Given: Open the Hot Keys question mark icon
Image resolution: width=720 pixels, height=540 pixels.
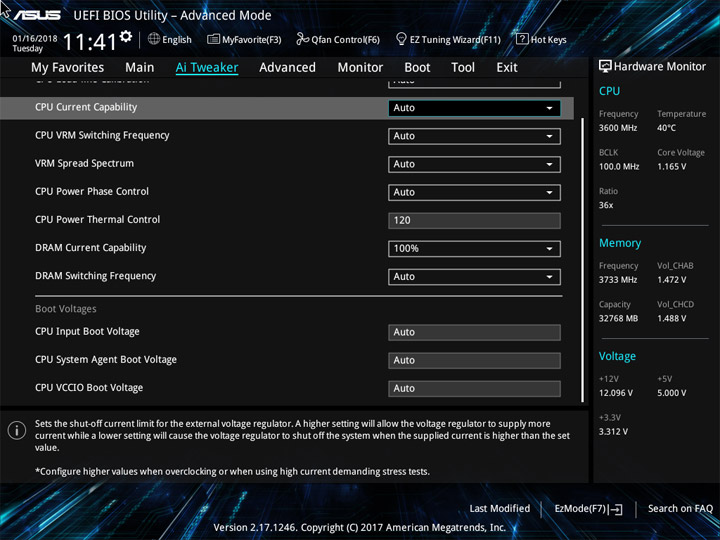Looking at the screenshot, I should click(x=522, y=39).
